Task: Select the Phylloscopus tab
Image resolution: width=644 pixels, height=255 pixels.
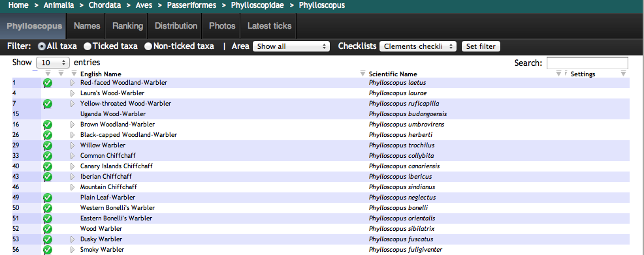Action: (x=34, y=26)
